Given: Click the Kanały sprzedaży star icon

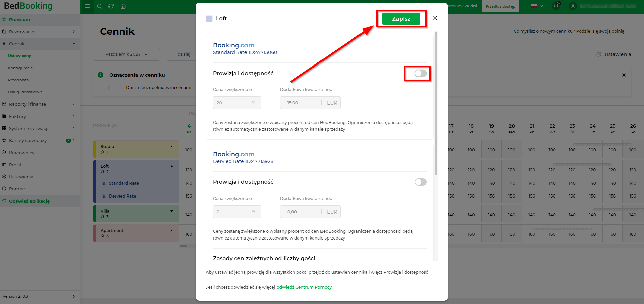Looking at the screenshot, I should (x=4, y=140).
